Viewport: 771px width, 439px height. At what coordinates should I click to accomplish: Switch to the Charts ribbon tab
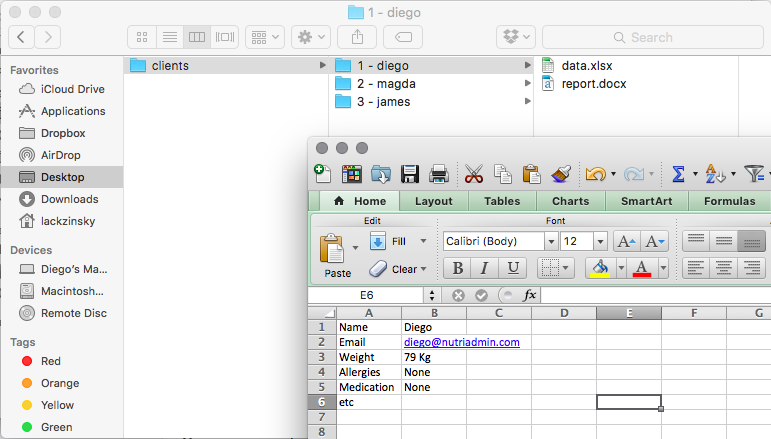570,201
